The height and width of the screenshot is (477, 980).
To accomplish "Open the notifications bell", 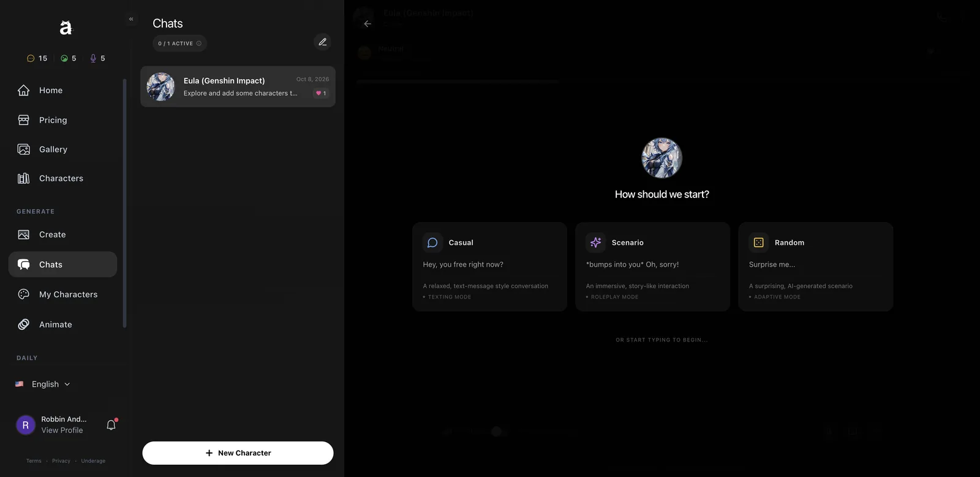I will point(111,425).
